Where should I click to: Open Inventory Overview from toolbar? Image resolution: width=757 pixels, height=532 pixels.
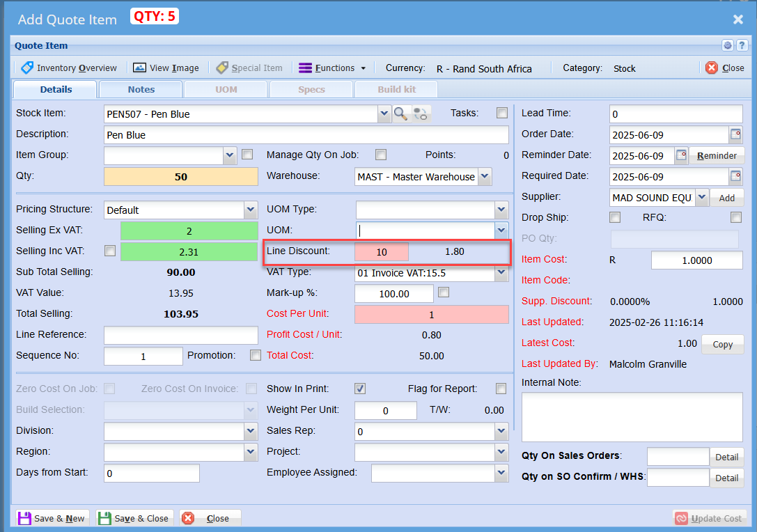(69, 68)
